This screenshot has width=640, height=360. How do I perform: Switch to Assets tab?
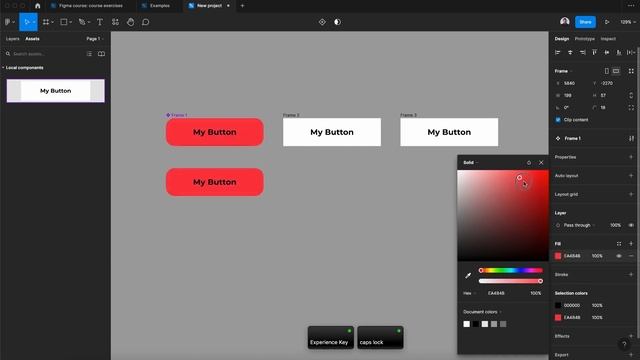tap(32, 39)
